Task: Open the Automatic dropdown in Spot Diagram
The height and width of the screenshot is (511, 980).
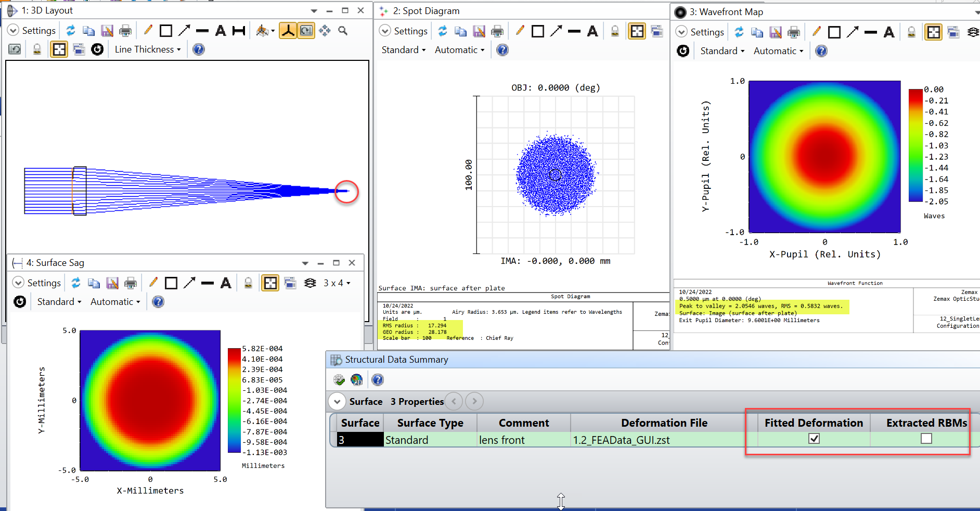Action: point(460,50)
